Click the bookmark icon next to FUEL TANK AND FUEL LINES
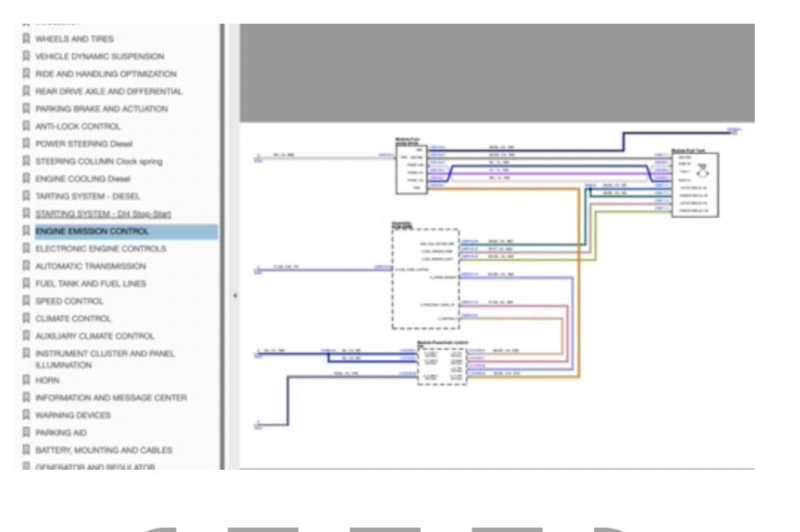The height and width of the screenshot is (532, 800). pyautogui.click(x=27, y=283)
